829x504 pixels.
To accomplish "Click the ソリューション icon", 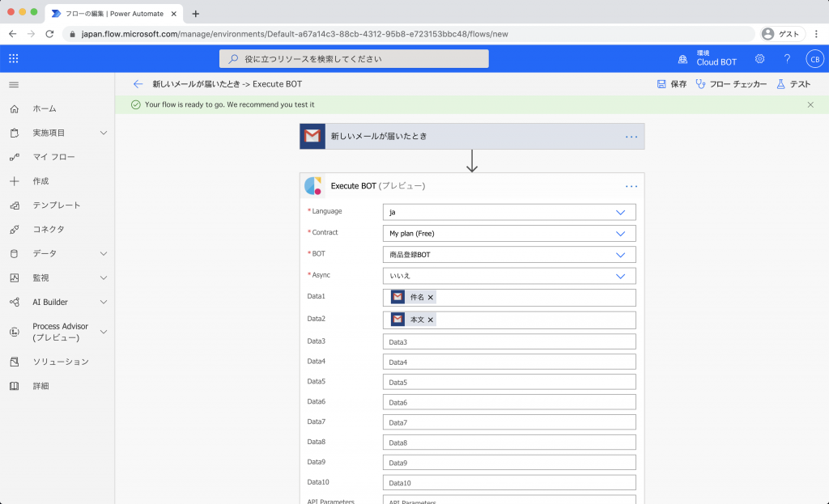I will pos(15,362).
